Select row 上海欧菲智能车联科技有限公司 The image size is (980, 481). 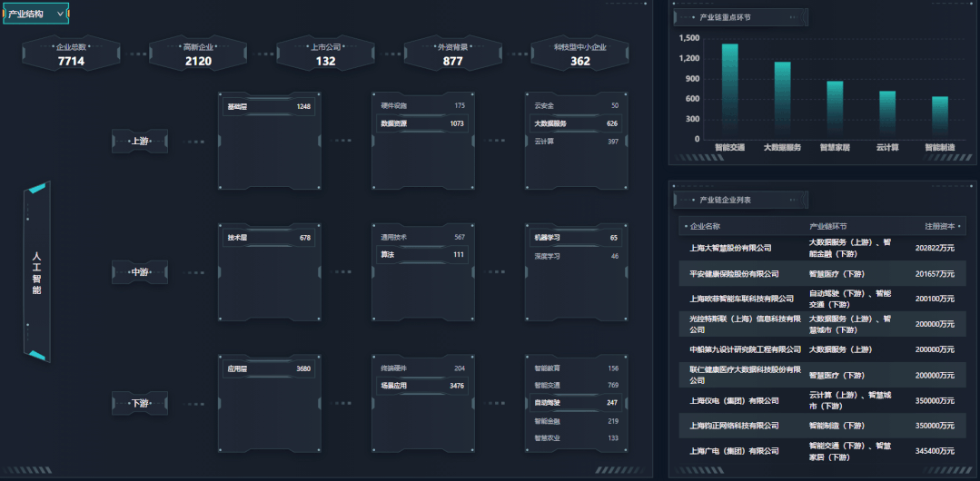pyautogui.click(x=823, y=299)
